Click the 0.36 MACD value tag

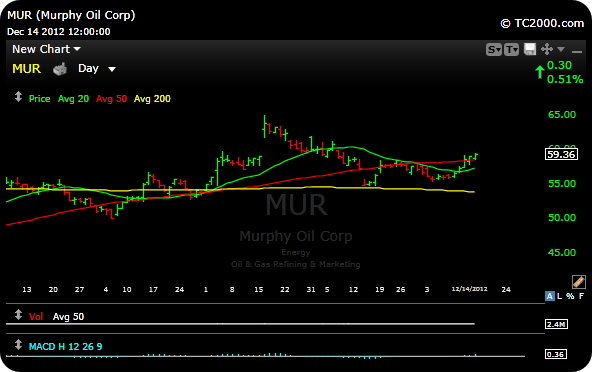[x=556, y=354]
